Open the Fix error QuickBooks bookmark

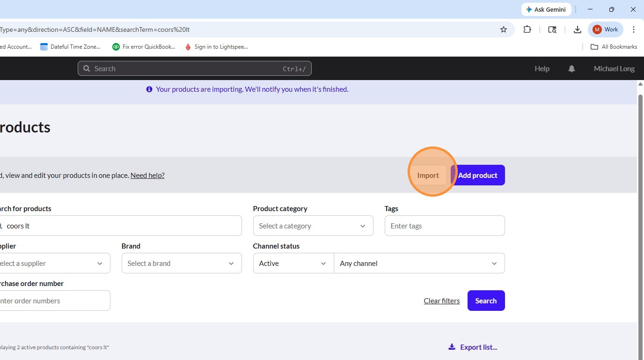pos(144,47)
